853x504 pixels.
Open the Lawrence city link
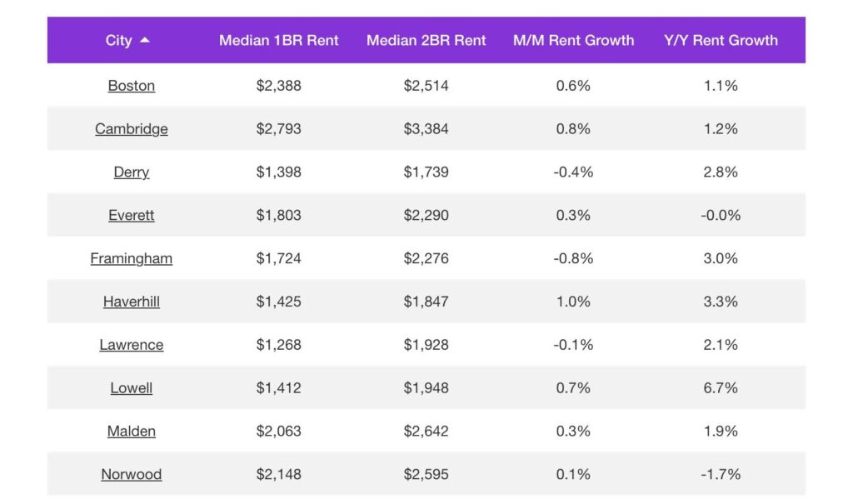point(132,345)
